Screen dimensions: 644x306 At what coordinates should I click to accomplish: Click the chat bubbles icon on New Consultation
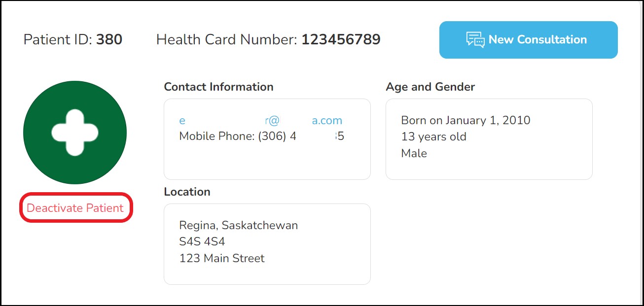(x=475, y=40)
